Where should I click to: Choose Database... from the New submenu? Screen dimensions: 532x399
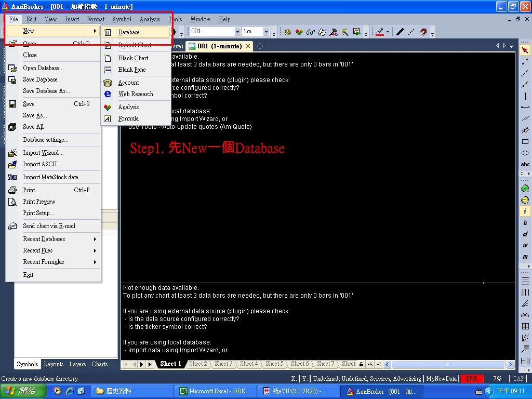(x=136, y=32)
